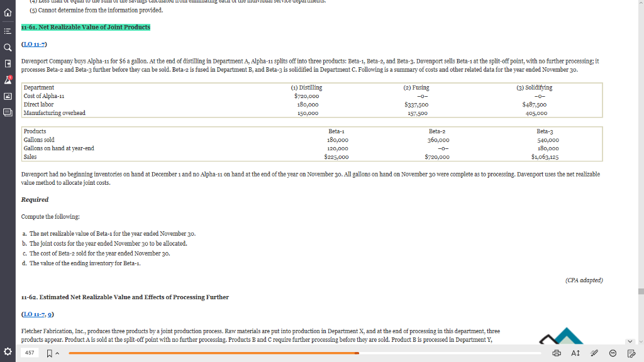Screen dimensions: 644x362
Task: Open the Flashcards icon with notification badge
Action: [x=8, y=80]
